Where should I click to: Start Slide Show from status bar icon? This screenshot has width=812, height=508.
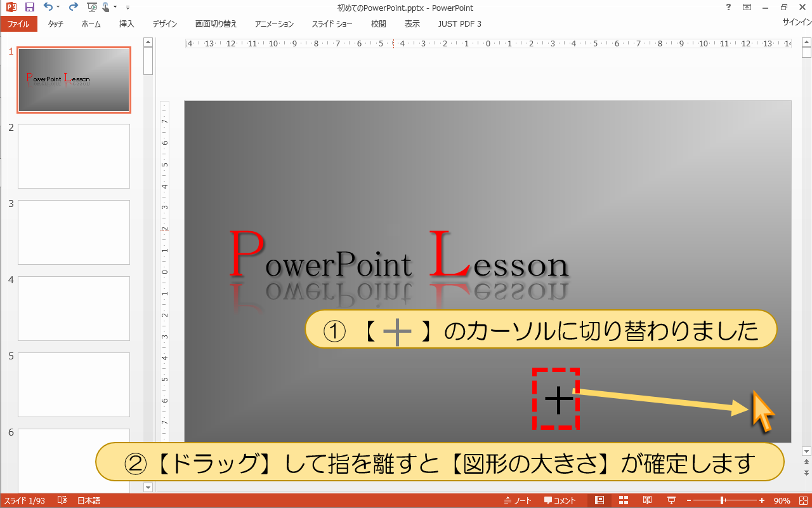pos(672,500)
